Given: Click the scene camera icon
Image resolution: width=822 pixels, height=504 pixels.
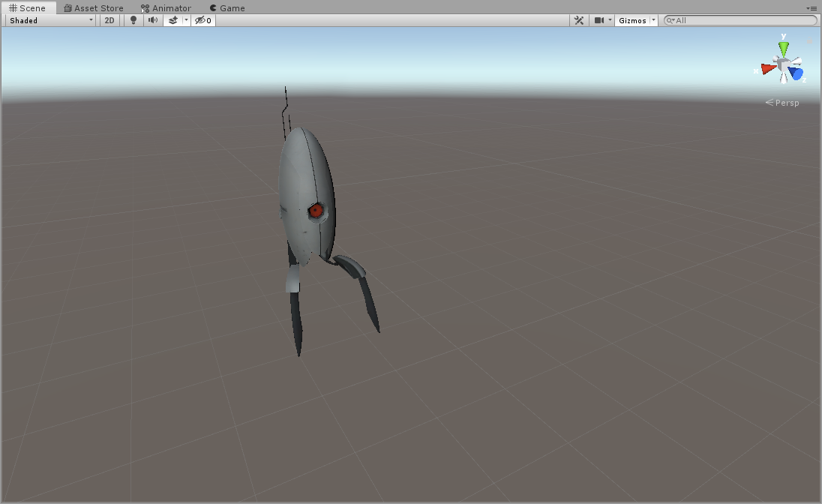Looking at the screenshot, I should tap(598, 20).
